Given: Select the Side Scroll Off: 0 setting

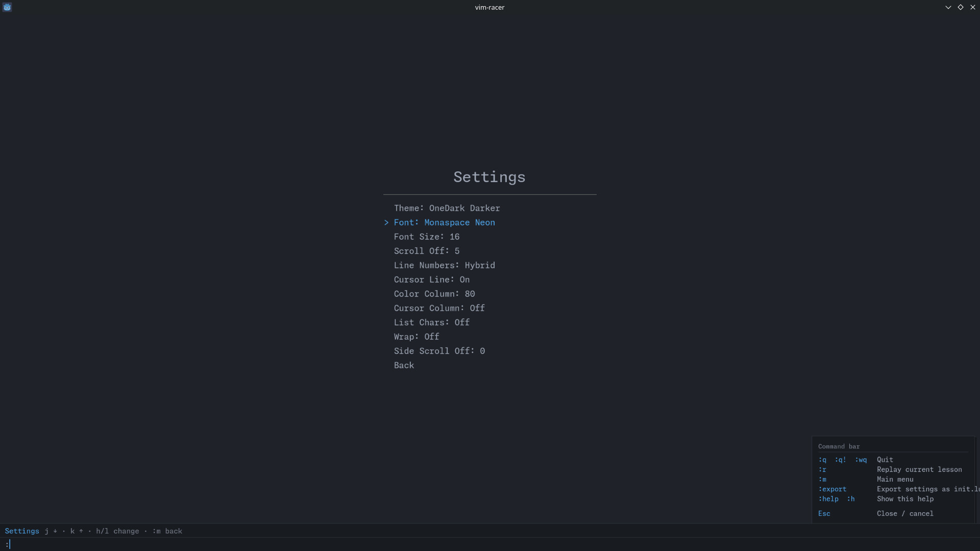Looking at the screenshot, I should (439, 351).
